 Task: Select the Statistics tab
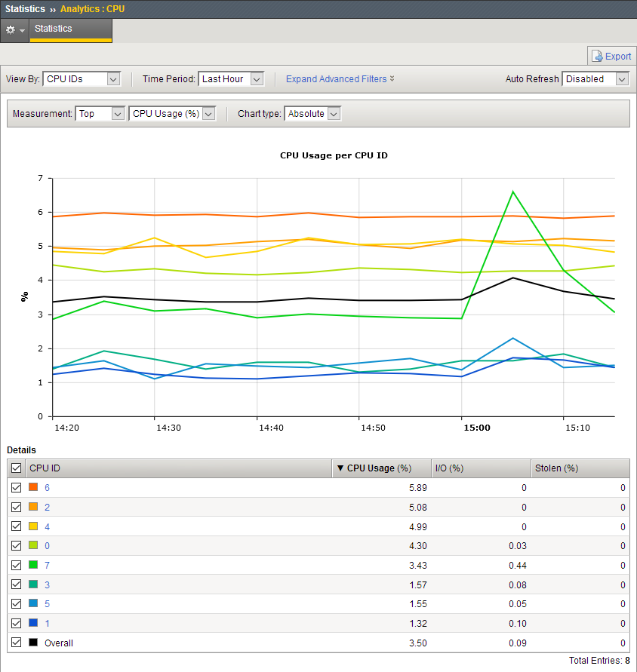pos(70,30)
